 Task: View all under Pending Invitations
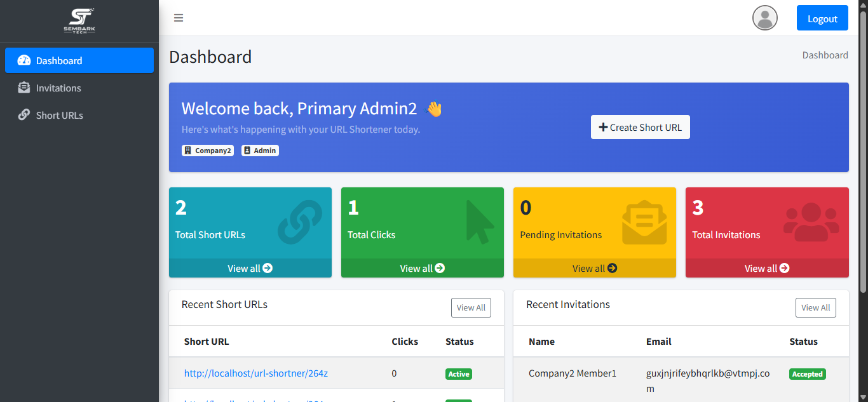point(595,268)
